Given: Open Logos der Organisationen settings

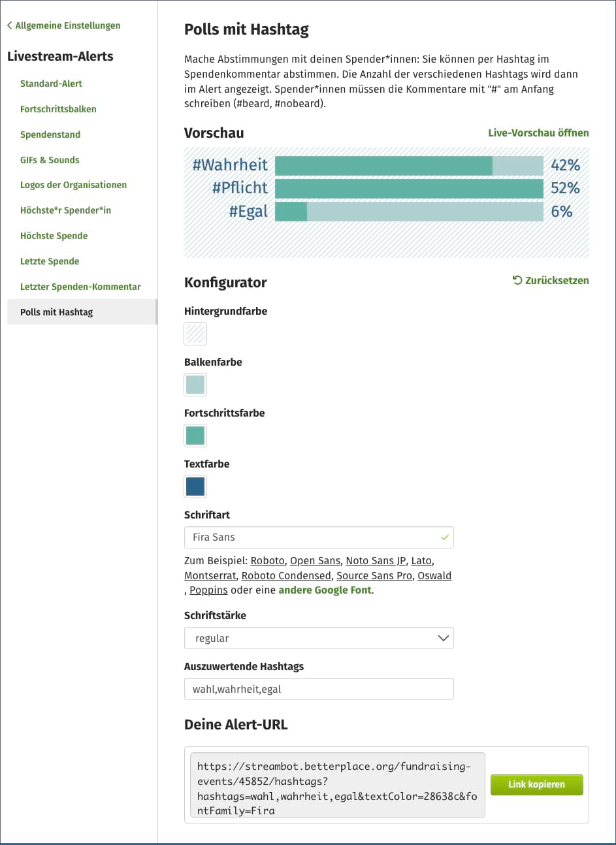Looking at the screenshot, I should (73, 185).
